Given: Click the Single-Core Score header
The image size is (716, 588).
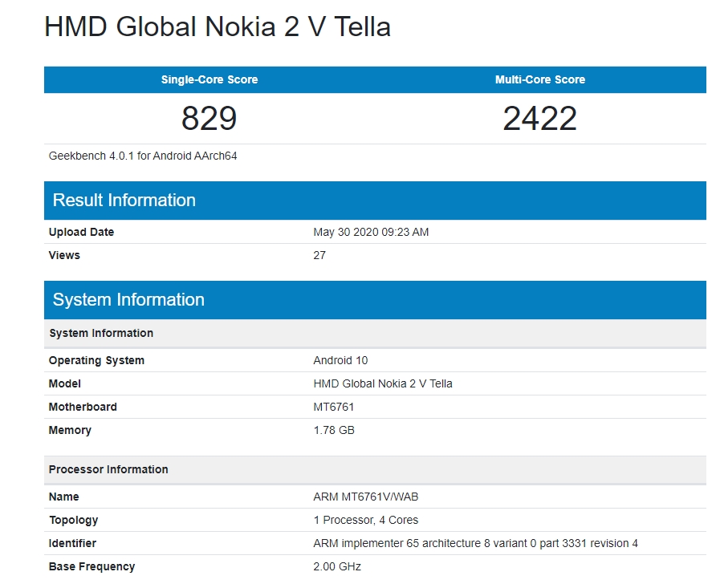Looking at the screenshot, I should coord(210,79).
